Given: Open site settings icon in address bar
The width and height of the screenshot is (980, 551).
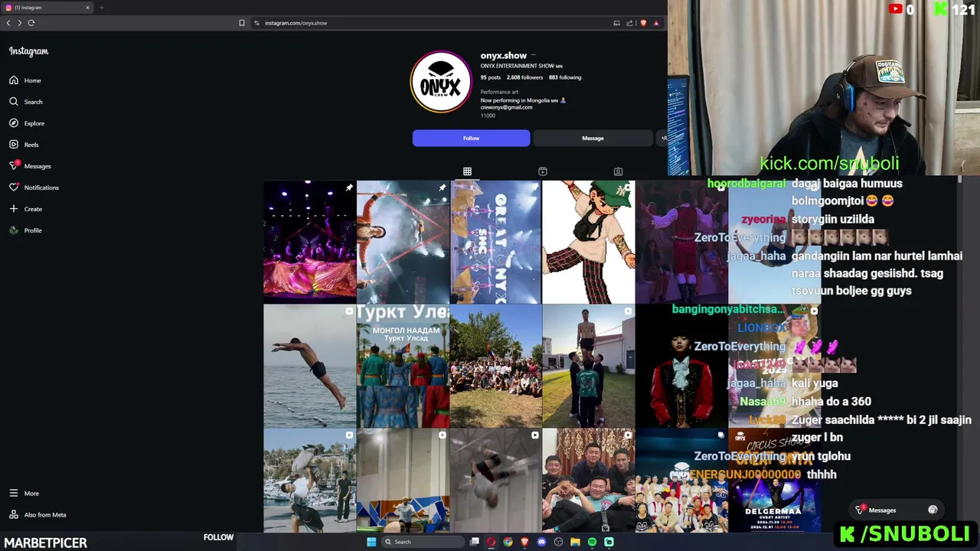Looking at the screenshot, I should [256, 23].
